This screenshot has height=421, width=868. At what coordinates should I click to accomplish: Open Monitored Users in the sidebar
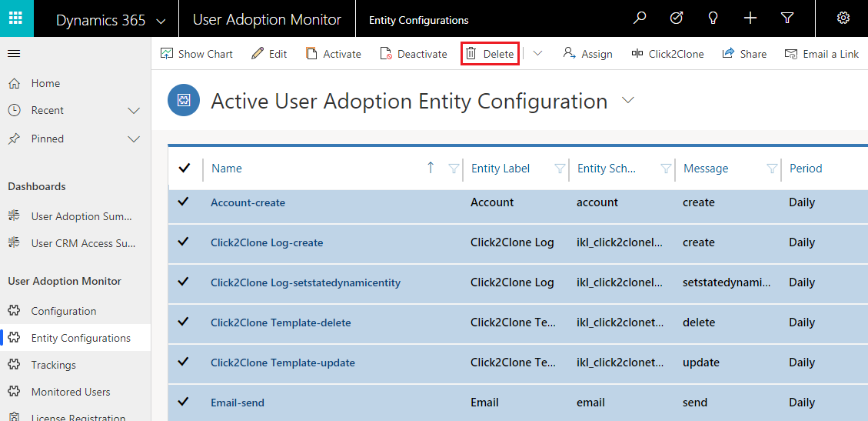(x=75, y=392)
